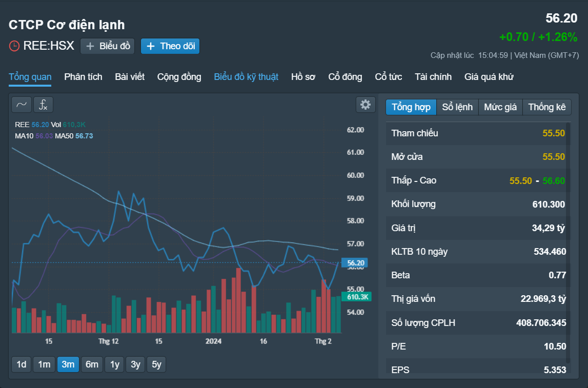Set chart range to 6m
The height and width of the screenshot is (388, 588).
point(92,364)
